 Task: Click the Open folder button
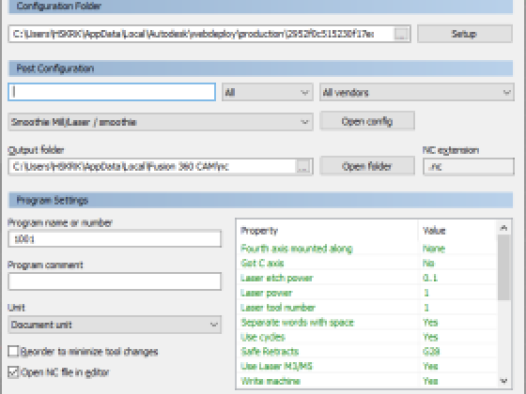tap(367, 166)
